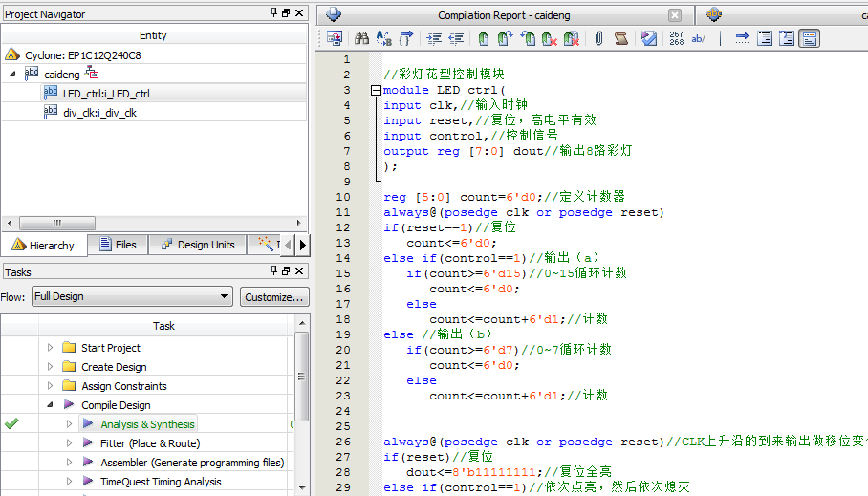Click the toggle bookmark icon
Screen dimensions: 868x496
pos(484,38)
